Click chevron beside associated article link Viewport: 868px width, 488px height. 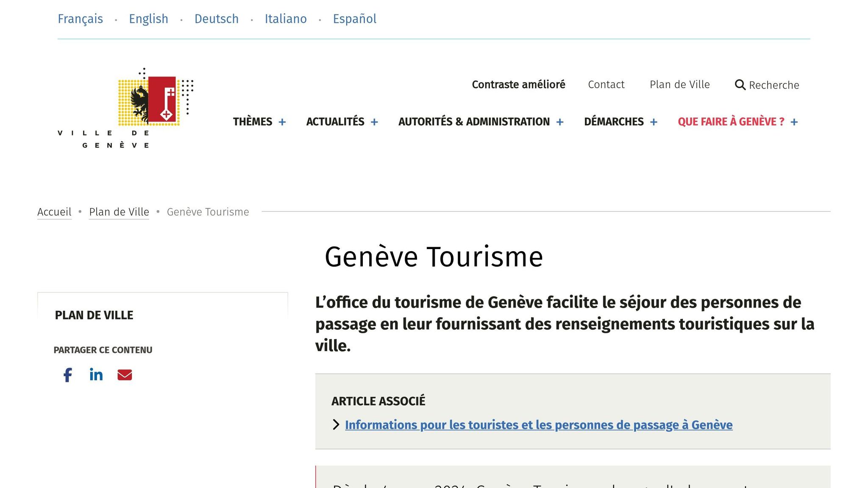(x=336, y=424)
